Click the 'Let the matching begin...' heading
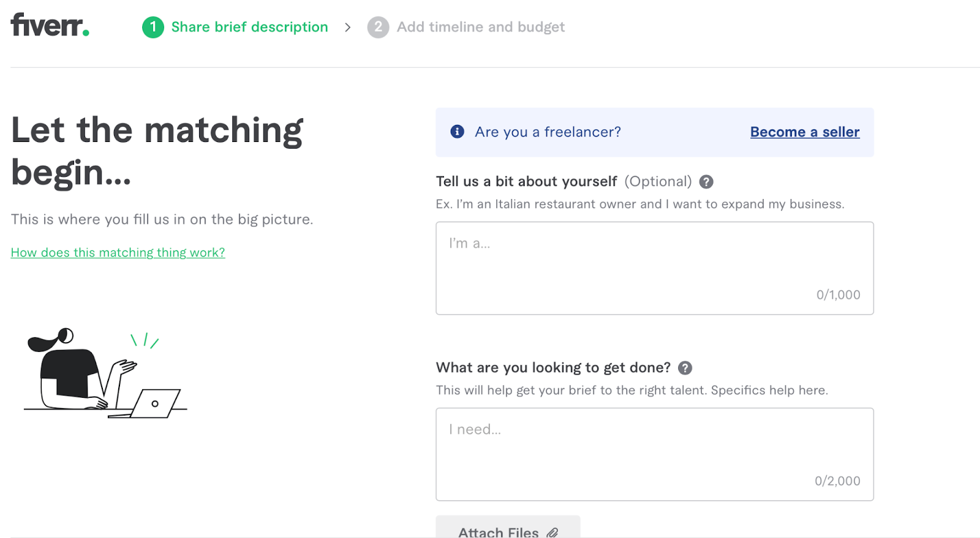 tap(157, 151)
